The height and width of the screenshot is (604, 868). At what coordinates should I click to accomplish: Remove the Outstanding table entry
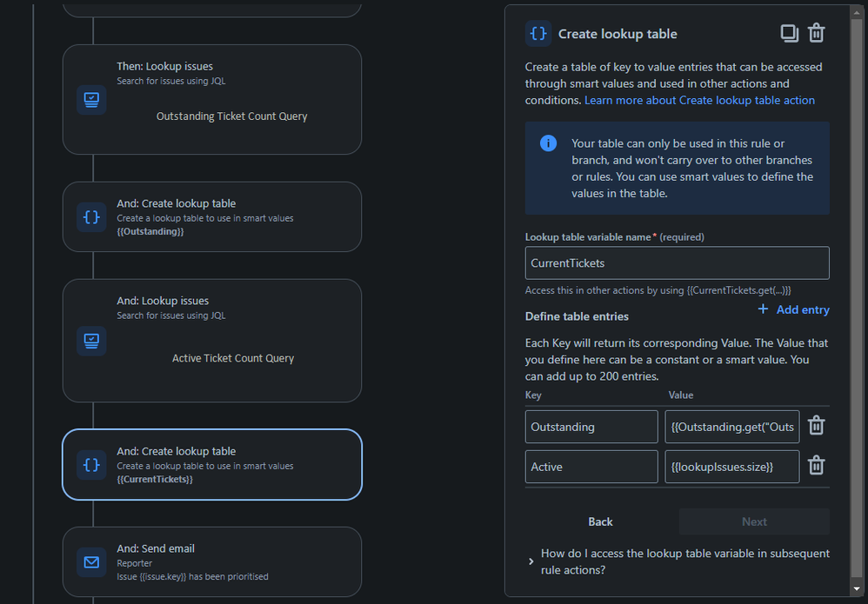816,426
